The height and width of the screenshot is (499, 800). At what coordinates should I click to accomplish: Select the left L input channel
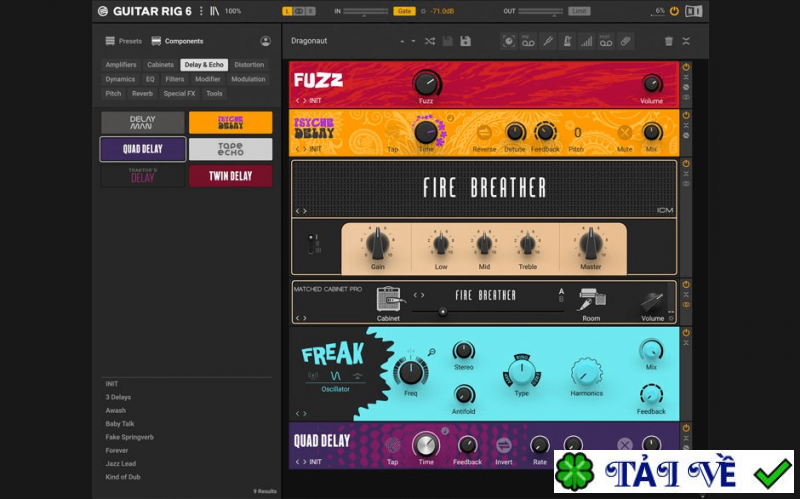click(x=287, y=11)
